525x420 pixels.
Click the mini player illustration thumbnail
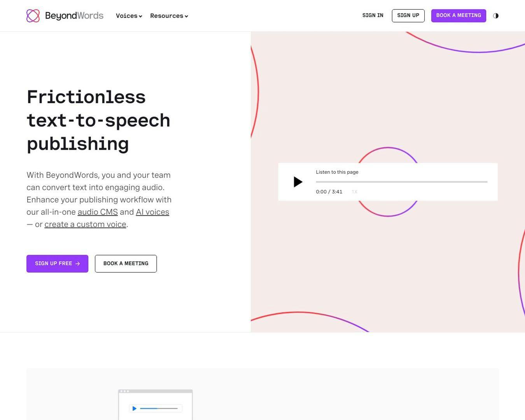click(x=156, y=405)
